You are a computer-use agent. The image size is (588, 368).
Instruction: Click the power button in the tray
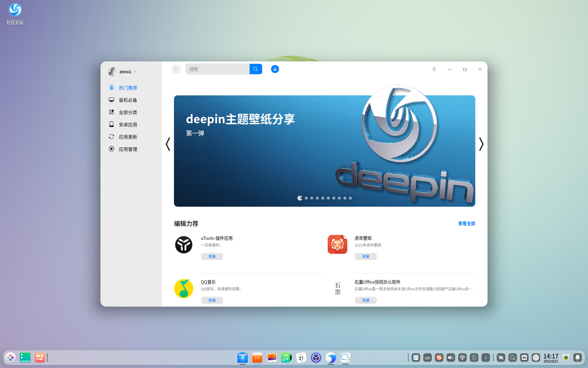click(536, 358)
